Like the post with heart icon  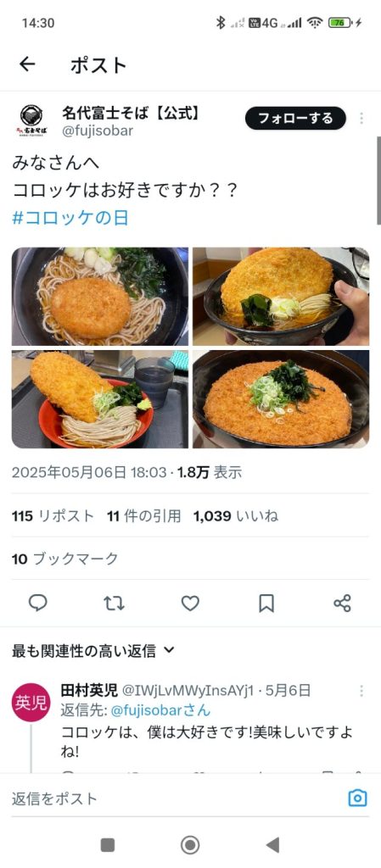point(190,603)
